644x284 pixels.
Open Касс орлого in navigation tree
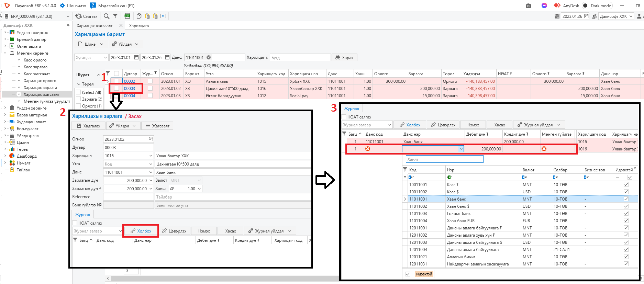35,60
